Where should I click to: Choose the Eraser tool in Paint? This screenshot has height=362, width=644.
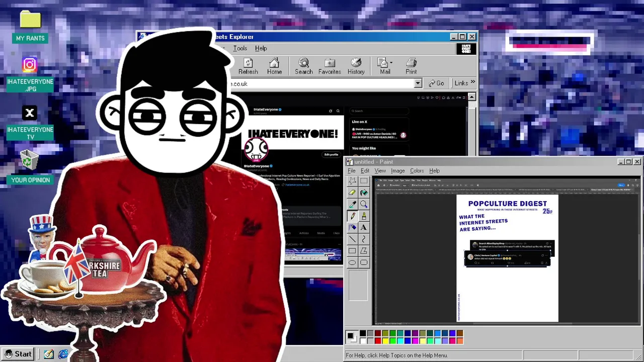pyautogui.click(x=352, y=192)
